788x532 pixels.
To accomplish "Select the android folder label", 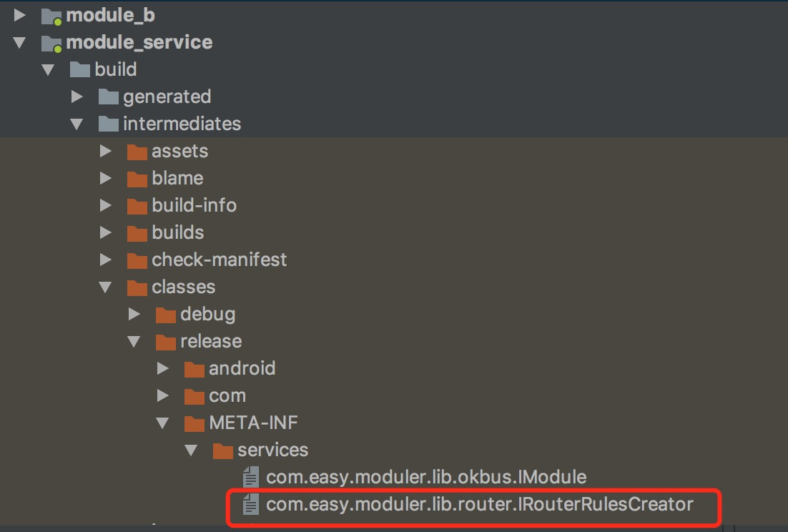I will pos(242,369).
